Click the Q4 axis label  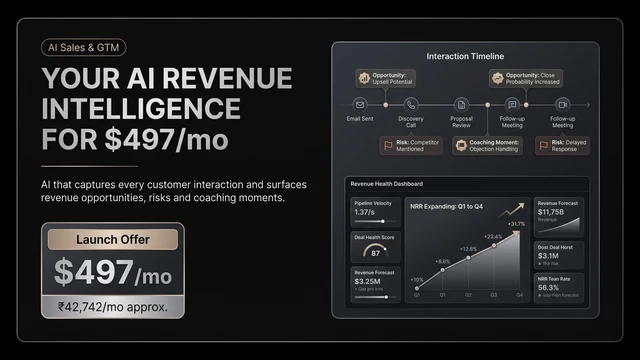point(519,295)
